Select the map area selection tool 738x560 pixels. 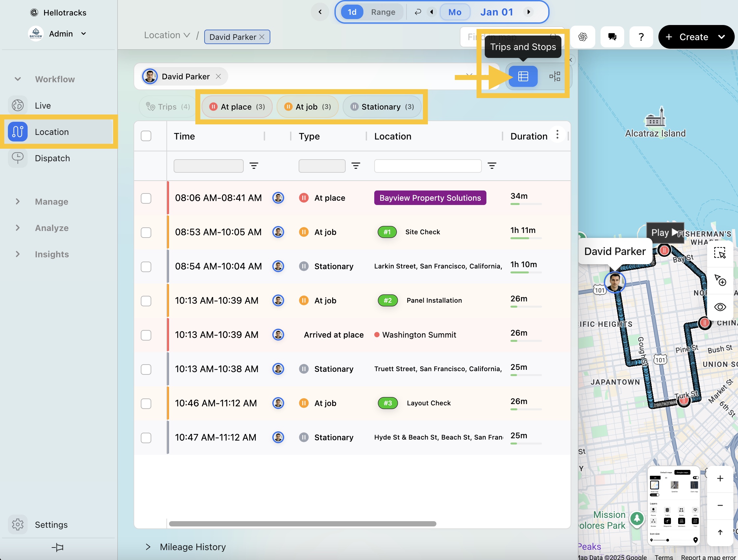[x=719, y=253]
